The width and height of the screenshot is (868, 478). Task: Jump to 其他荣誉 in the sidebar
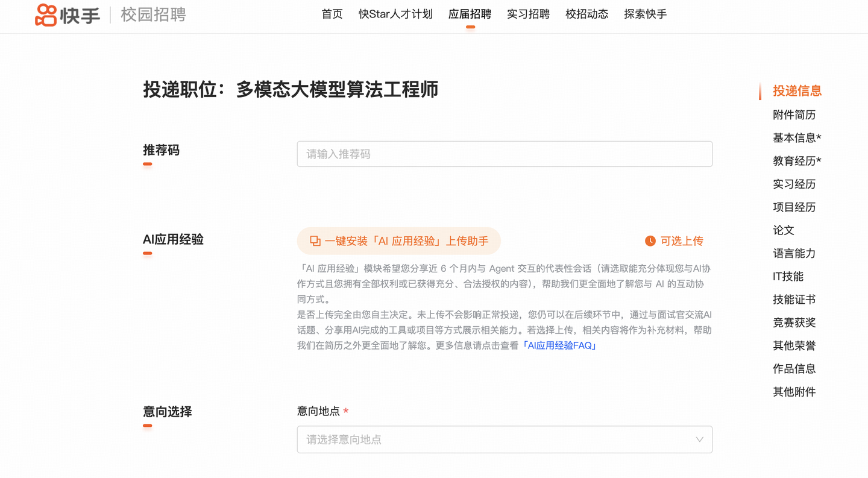click(x=794, y=346)
